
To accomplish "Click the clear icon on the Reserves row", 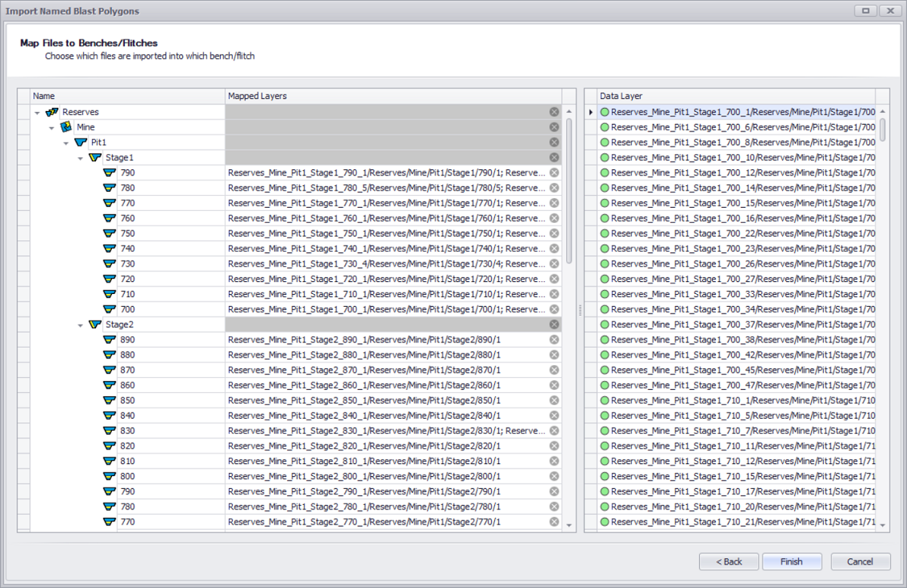I will click(554, 112).
